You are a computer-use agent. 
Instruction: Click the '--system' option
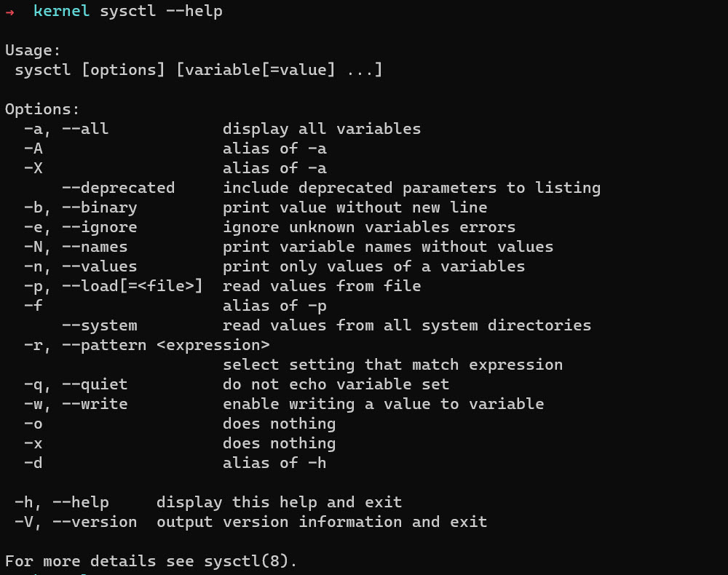(99, 325)
